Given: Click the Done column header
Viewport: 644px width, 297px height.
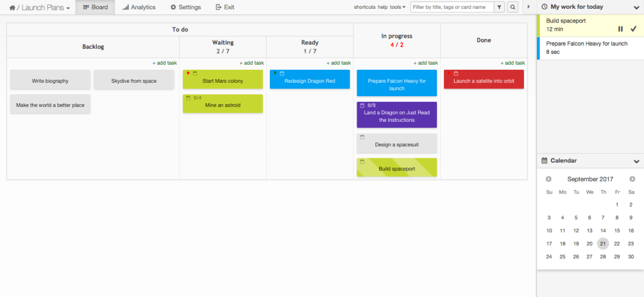Looking at the screenshot, I should (x=484, y=40).
